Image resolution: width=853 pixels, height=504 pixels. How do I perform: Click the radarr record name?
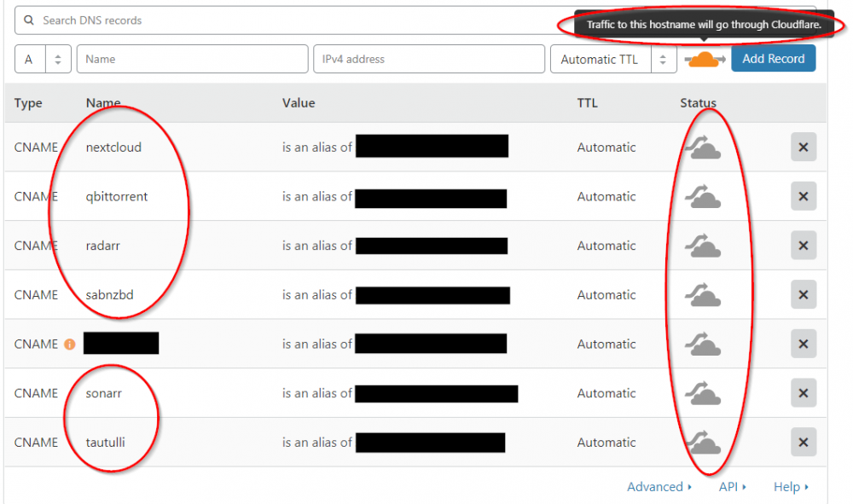click(103, 246)
